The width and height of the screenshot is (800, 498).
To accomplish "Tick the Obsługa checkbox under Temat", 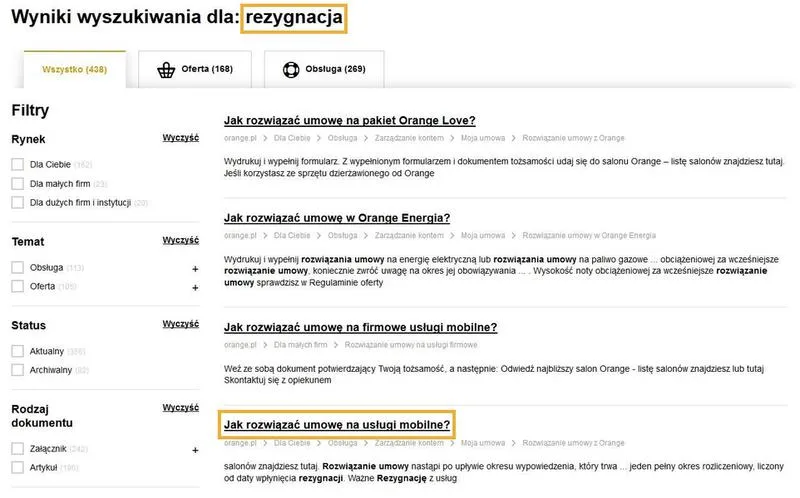I will [18, 267].
